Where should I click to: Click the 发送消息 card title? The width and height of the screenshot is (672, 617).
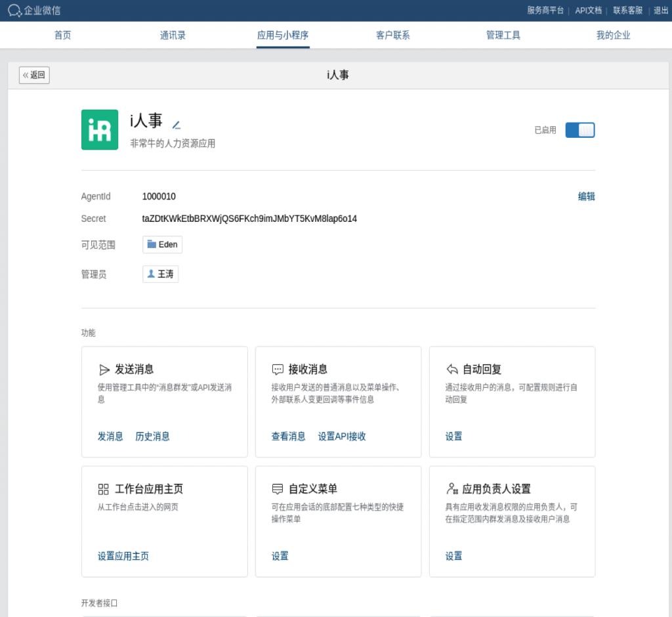[x=134, y=369]
